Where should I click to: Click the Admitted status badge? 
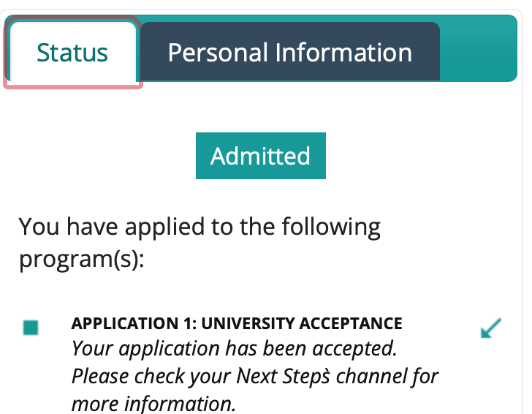pos(260,156)
